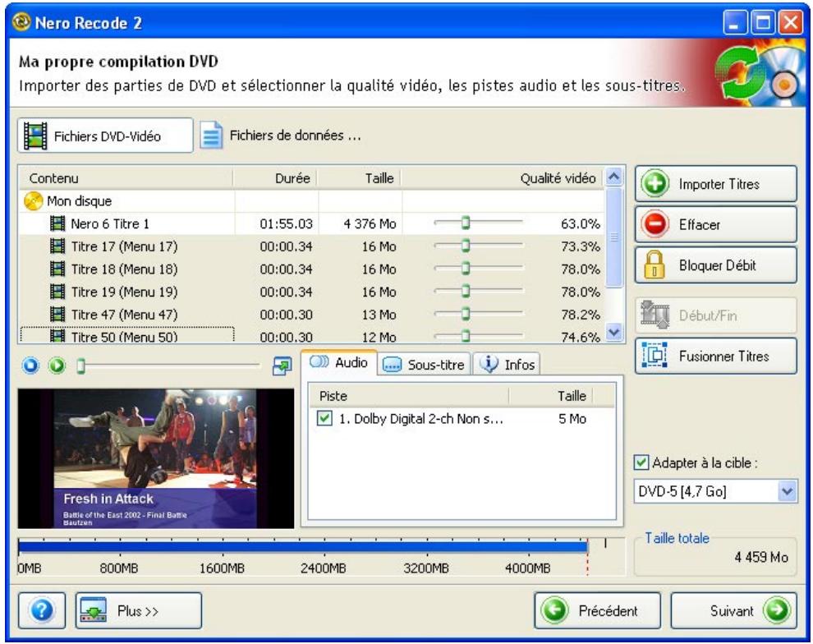Select Titre 18 (Menu 18) row

click(x=311, y=269)
